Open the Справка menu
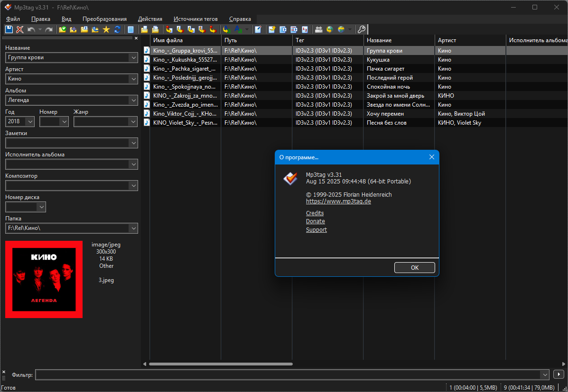 [240, 19]
